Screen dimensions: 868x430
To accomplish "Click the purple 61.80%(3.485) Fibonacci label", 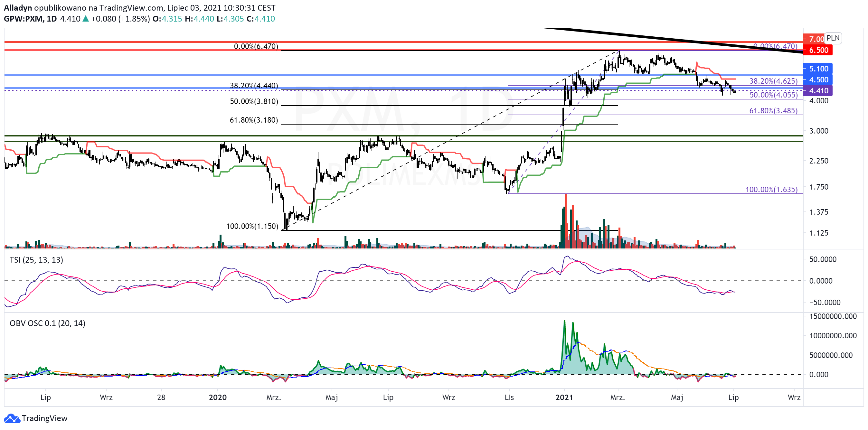I will click(774, 111).
